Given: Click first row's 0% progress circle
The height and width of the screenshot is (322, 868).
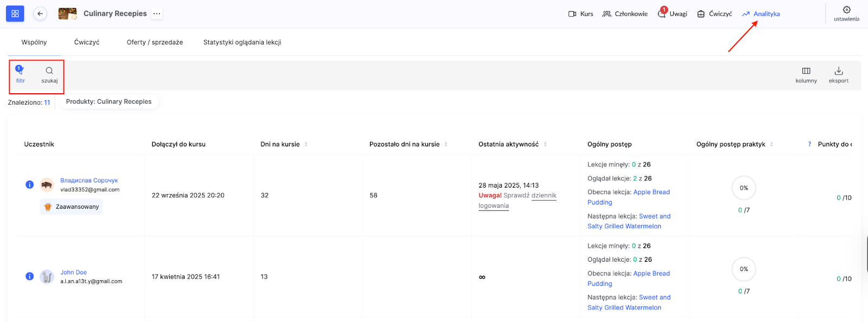Looking at the screenshot, I should click(x=744, y=188).
